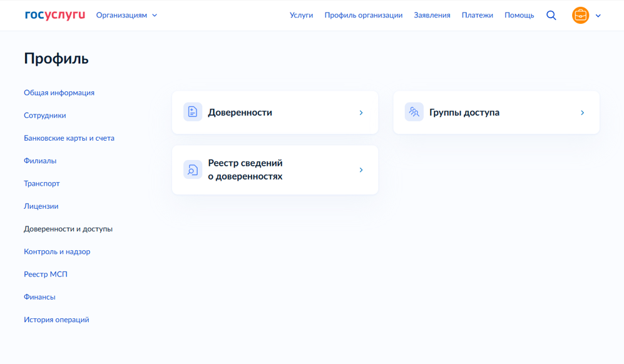
Task: Open Услуги in the top navigation
Action: 301,15
